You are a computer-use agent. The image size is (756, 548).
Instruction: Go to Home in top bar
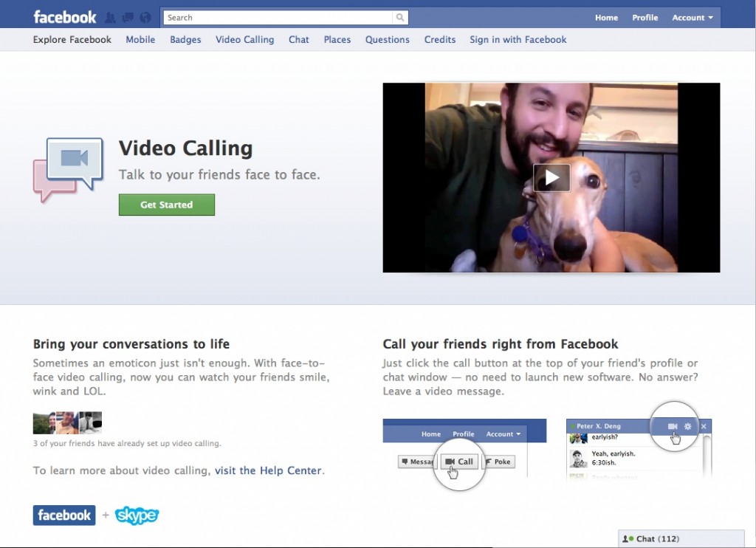pyautogui.click(x=606, y=18)
